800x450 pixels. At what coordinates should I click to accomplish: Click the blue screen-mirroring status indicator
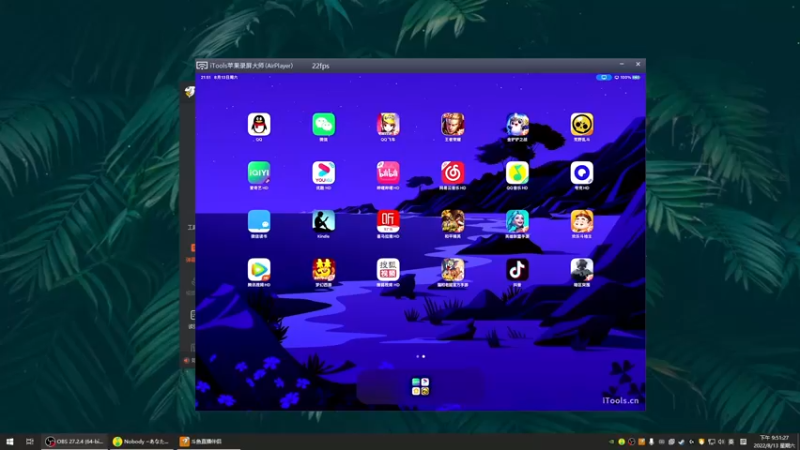tap(604, 78)
